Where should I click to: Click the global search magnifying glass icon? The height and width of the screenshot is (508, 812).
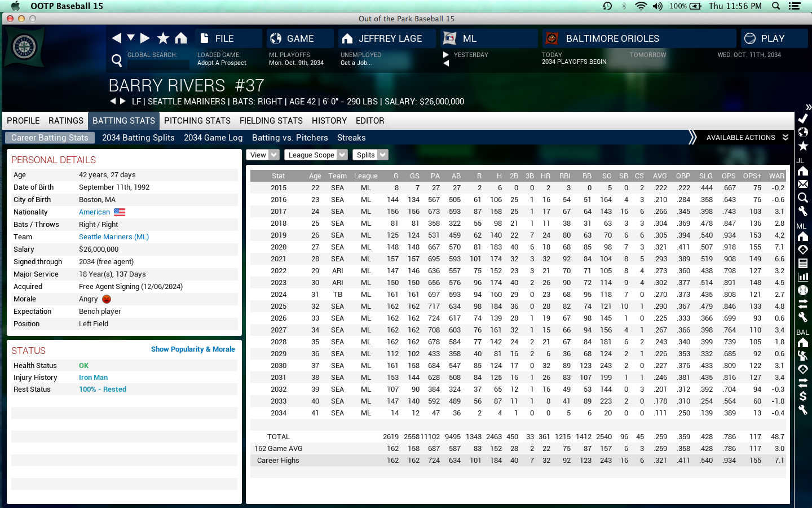point(117,60)
